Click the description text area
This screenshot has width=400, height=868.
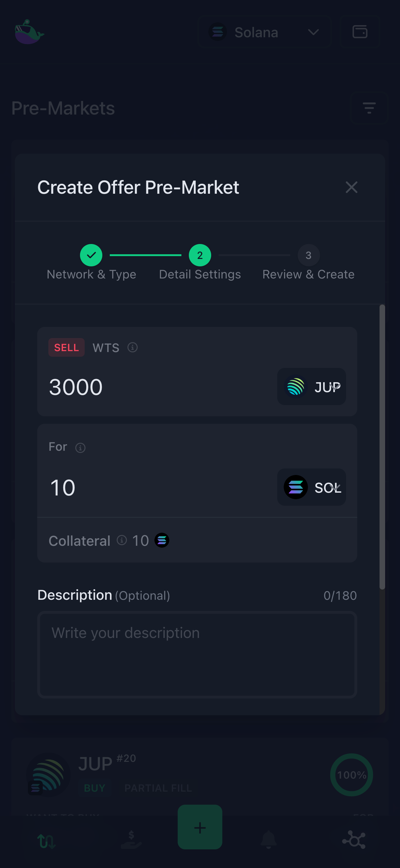(x=197, y=654)
